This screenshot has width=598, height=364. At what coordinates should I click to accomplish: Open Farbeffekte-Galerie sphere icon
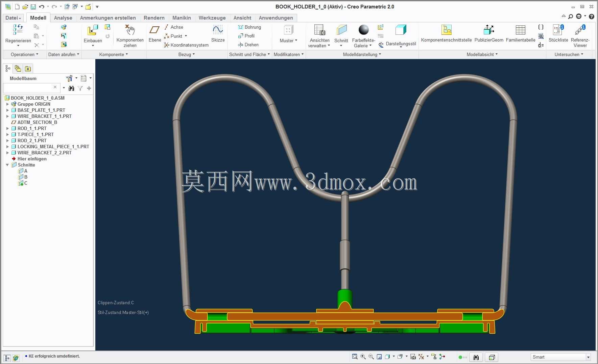(364, 30)
